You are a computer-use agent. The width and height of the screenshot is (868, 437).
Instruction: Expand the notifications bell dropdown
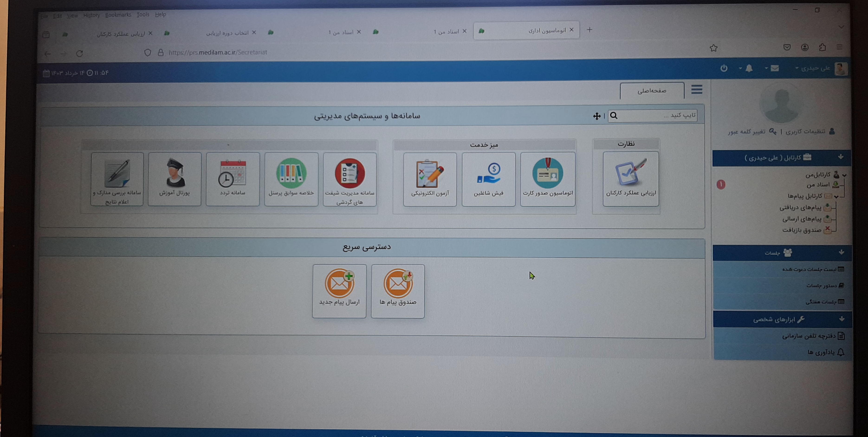click(748, 69)
